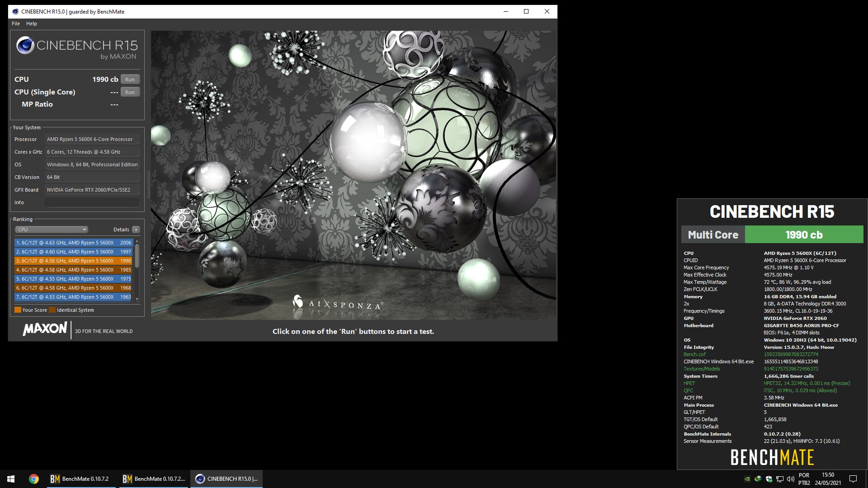Open the File menu
Screen dimensions: 868x488
pos(16,23)
